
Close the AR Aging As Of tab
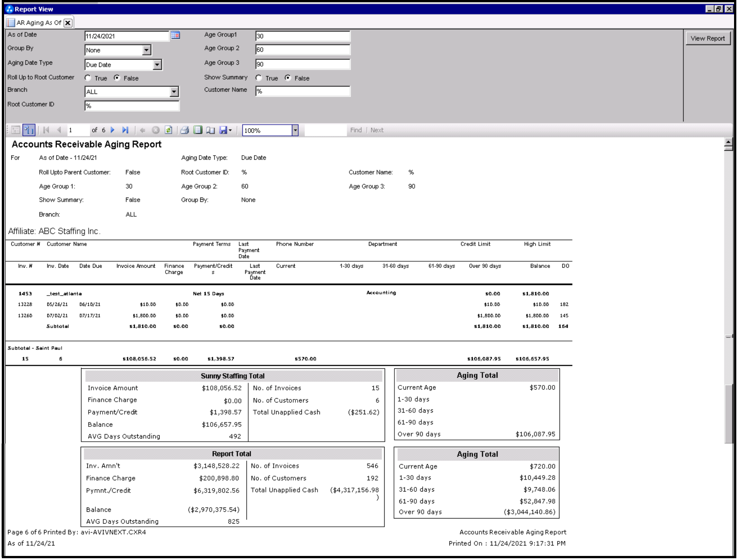[x=68, y=23]
